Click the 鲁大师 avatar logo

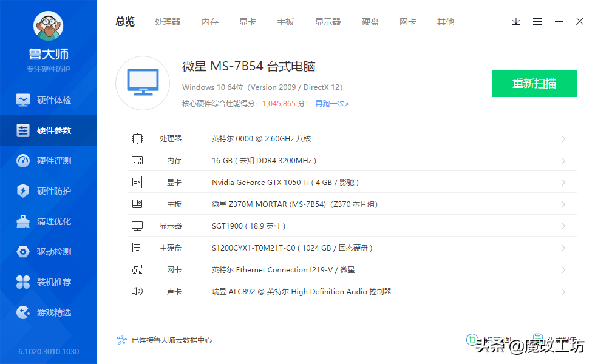coord(48,25)
